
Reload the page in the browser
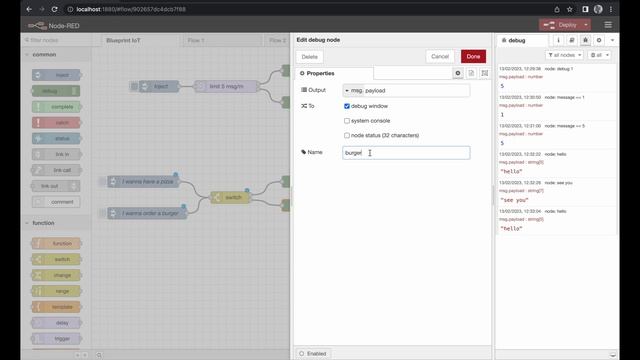[x=54, y=9]
